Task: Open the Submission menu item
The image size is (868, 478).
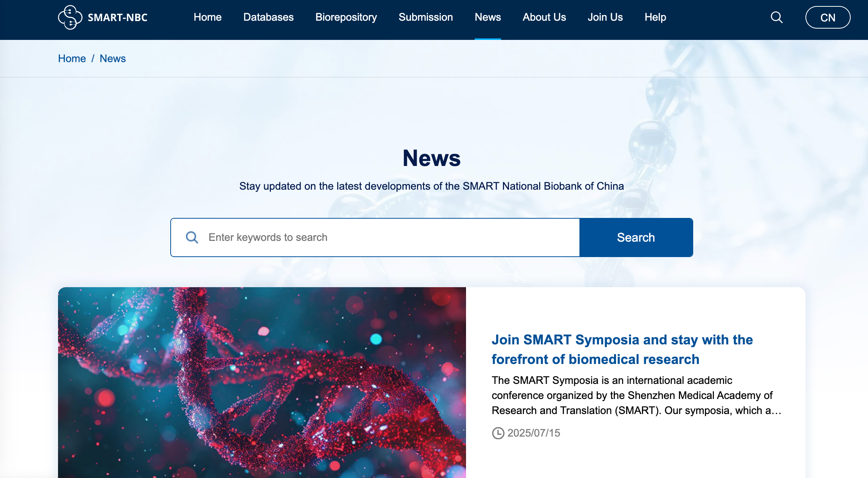Action: pyautogui.click(x=426, y=17)
